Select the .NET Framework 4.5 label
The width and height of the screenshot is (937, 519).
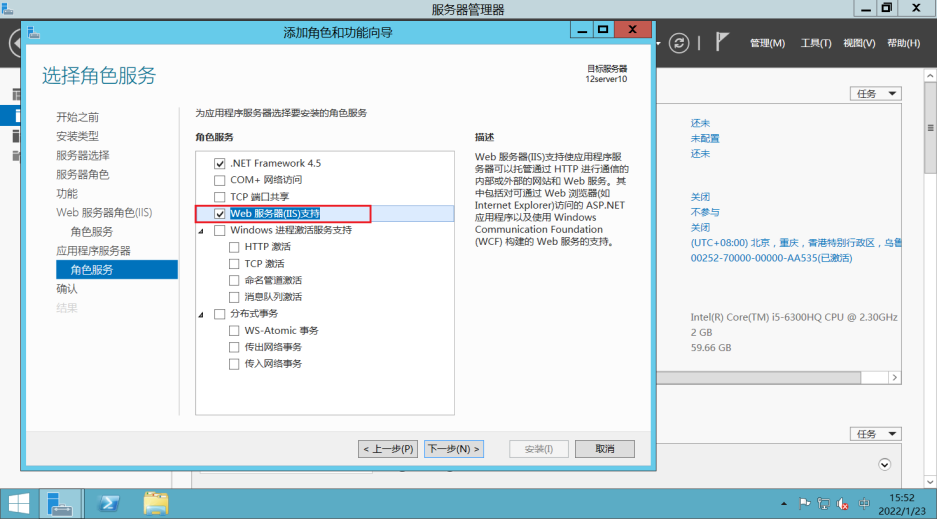coord(275,164)
